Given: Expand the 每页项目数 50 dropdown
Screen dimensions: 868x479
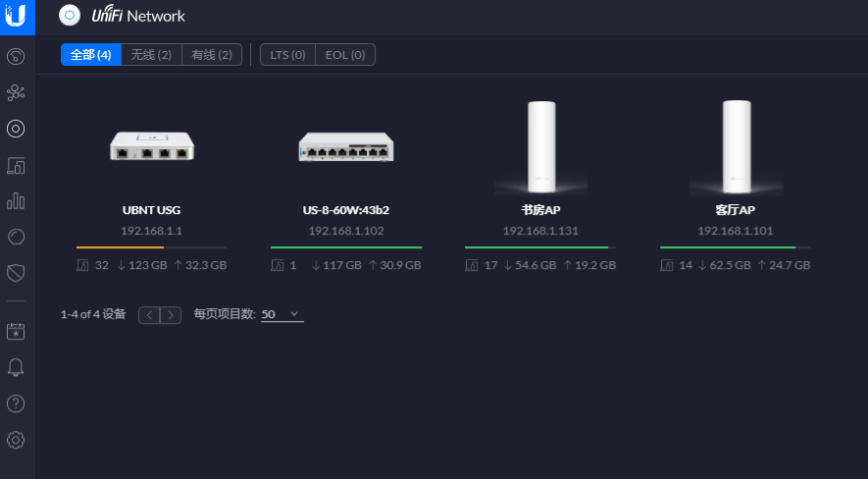Looking at the screenshot, I should (282, 314).
